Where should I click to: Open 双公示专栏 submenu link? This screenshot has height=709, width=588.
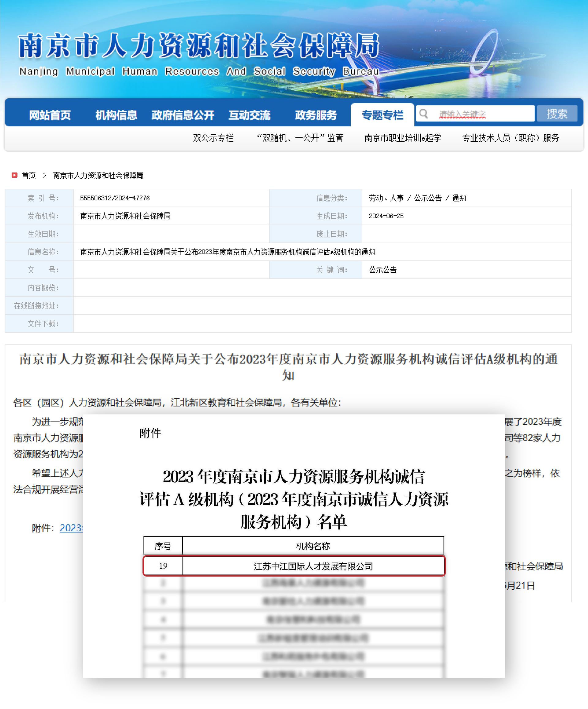[213, 138]
